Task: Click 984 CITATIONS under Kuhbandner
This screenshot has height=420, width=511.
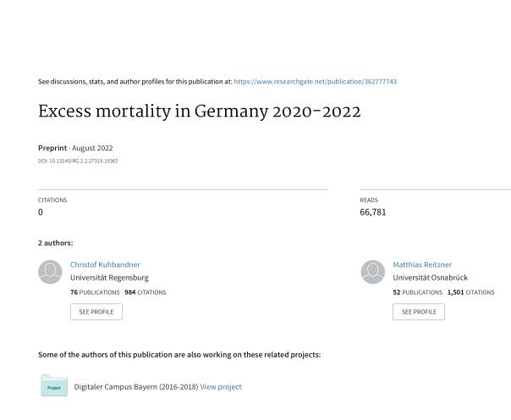Action: (x=146, y=292)
